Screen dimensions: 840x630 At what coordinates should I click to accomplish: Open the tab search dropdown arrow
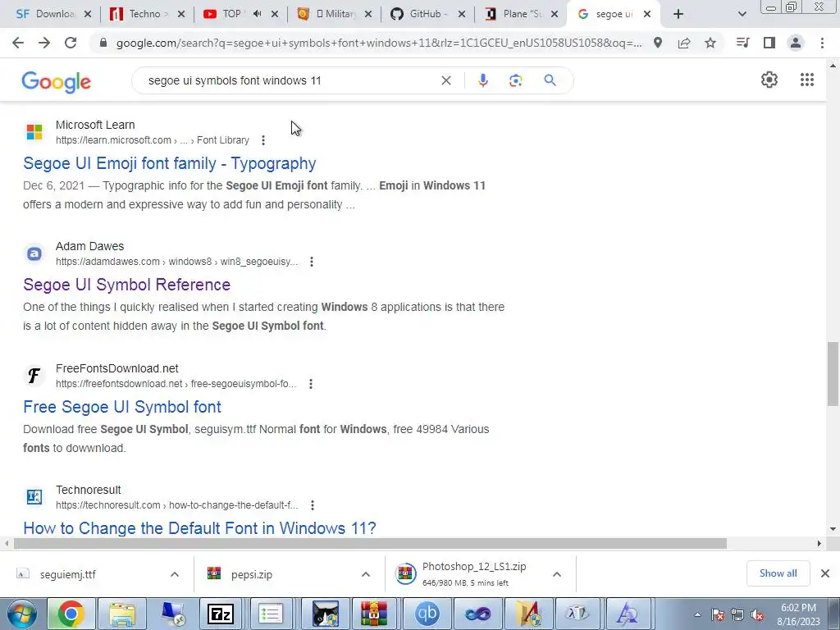(x=742, y=14)
